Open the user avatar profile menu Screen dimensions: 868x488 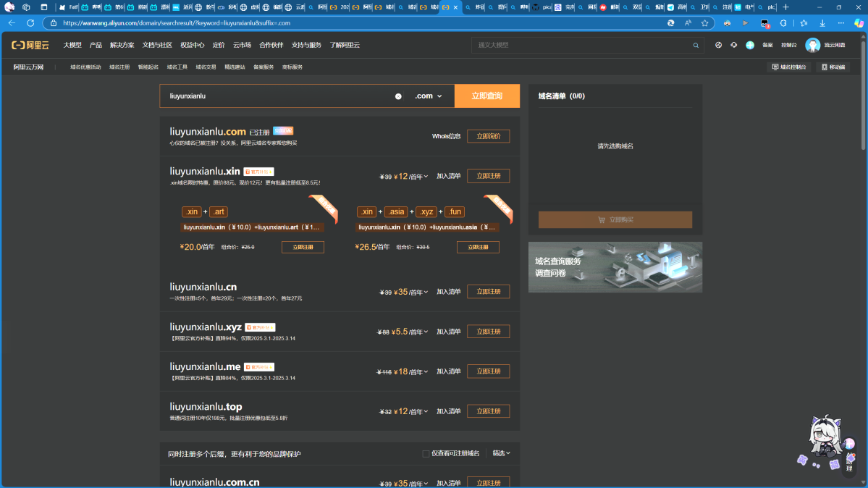click(x=812, y=45)
